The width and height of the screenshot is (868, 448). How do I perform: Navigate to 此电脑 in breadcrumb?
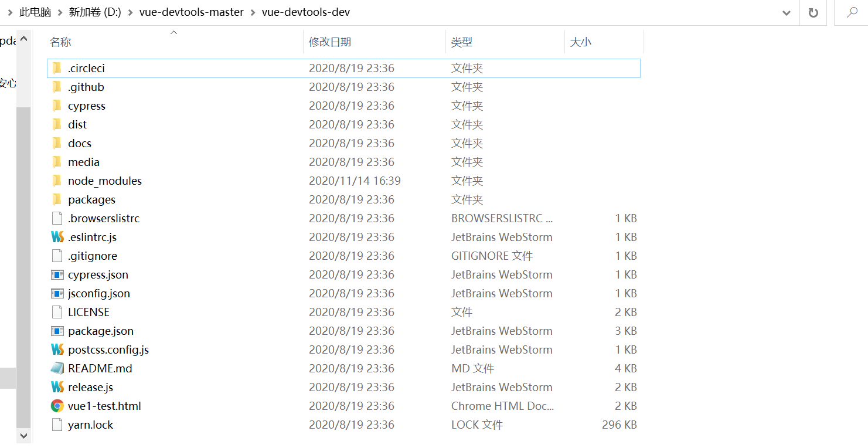coord(35,12)
